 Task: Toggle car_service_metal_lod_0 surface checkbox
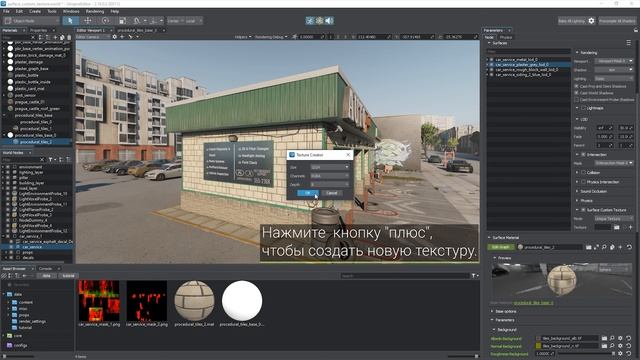click(491, 60)
